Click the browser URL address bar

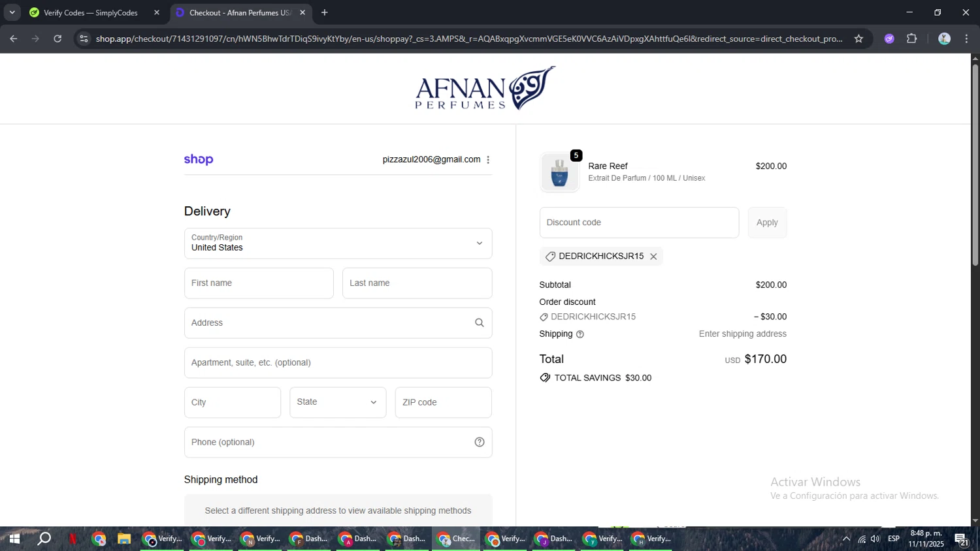pyautogui.click(x=468, y=39)
